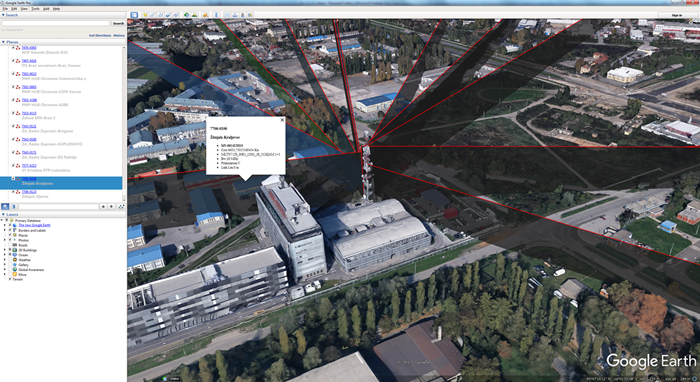Open the Tools menu
The width and height of the screenshot is (700, 382).
35,8
